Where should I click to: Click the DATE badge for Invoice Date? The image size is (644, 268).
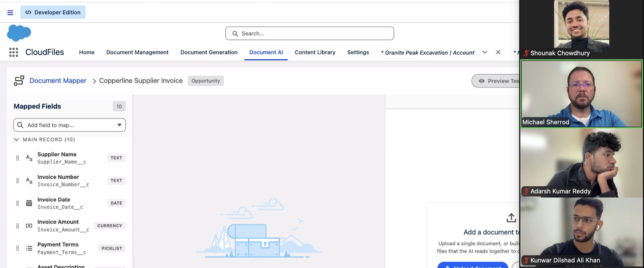(116, 203)
